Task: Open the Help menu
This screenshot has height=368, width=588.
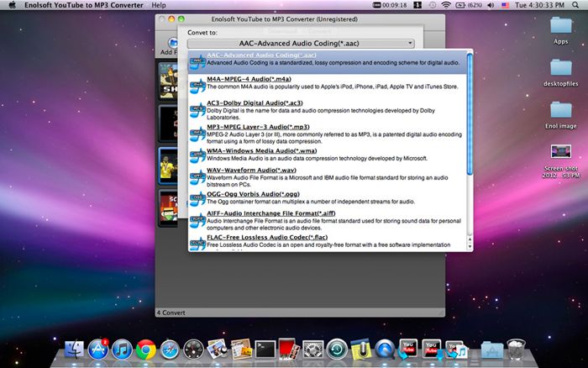Action: (x=159, y=5)
